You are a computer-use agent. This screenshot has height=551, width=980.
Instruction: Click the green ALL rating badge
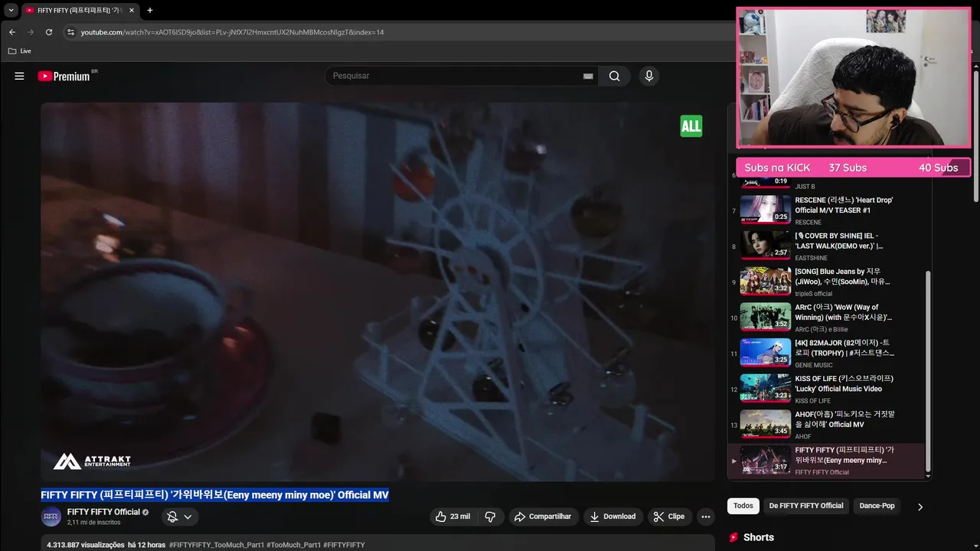[691, 126]
